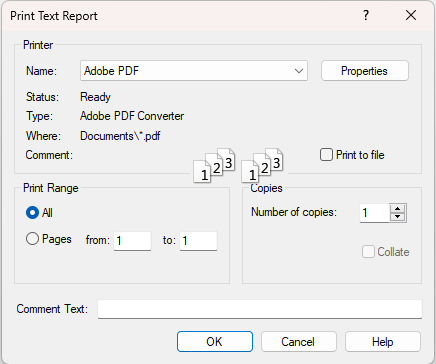Click the Cancel button

pyautogui.click(x=299, y=342)
